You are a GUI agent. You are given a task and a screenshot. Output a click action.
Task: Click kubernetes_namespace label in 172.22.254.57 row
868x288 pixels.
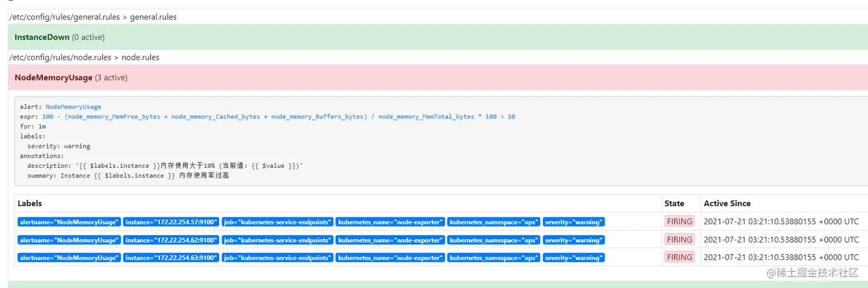point(494,222)
